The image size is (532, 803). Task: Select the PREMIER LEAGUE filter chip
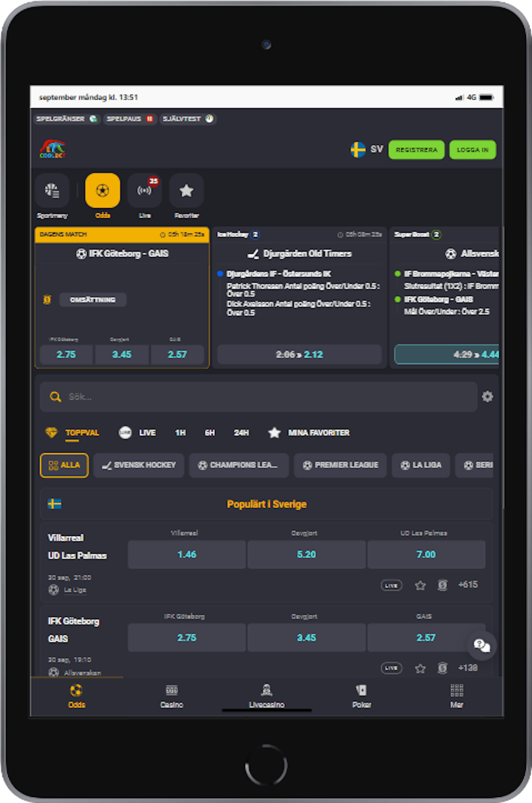(340, 465)
